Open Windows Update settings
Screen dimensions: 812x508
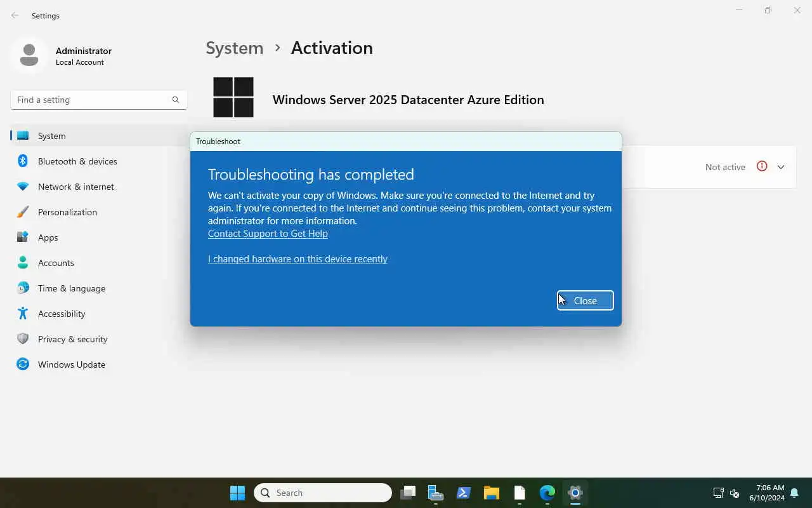(98, 364)
